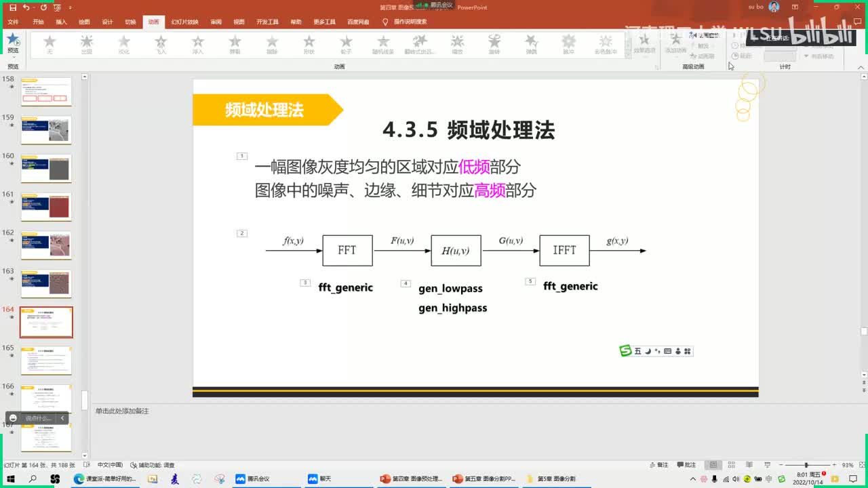Select the 淡化 (Fade) animation effect
The image size is (868, 488).
click(123, 45)
